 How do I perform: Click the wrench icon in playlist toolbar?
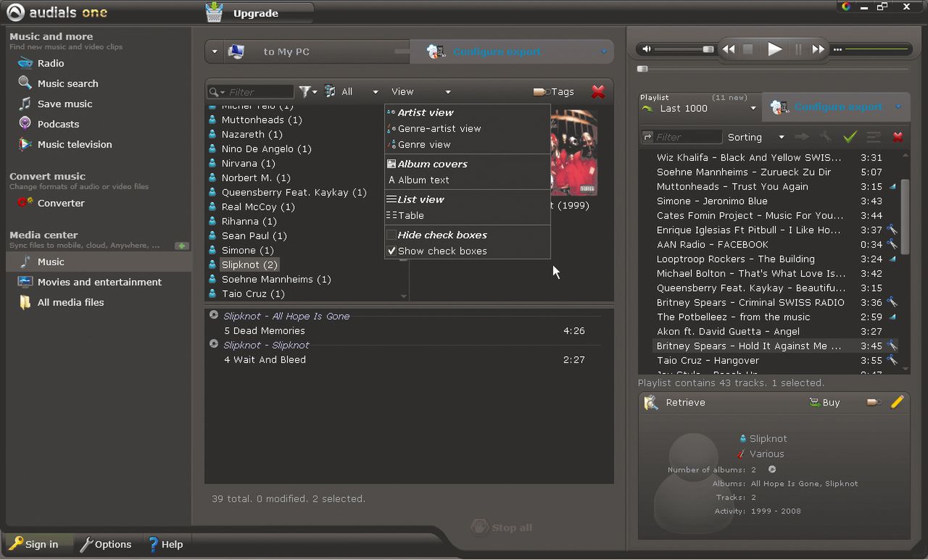click(x=825, y=136)
